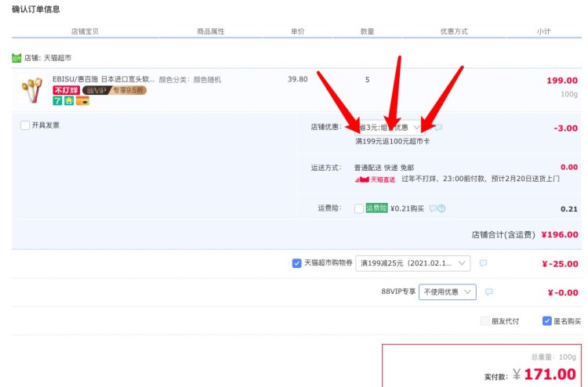588x387 pixels.
Task: Click comment icon beside the 满199减25元 dropdown
Action: click(x=484, y=263)
